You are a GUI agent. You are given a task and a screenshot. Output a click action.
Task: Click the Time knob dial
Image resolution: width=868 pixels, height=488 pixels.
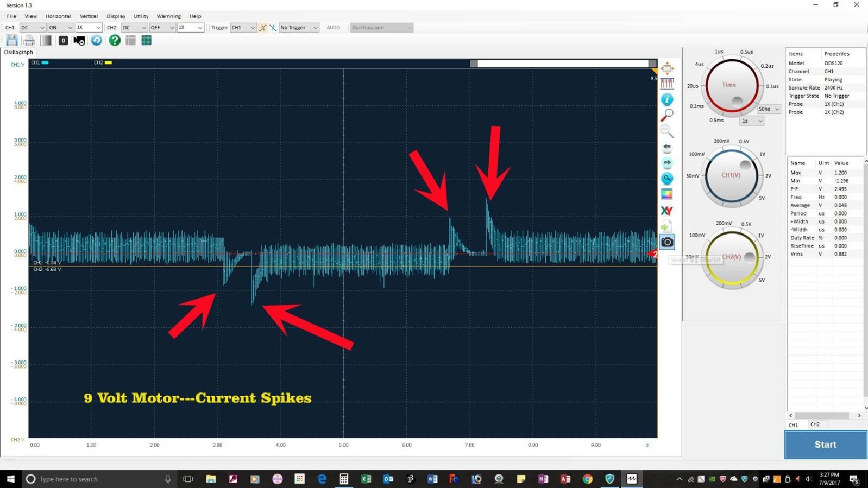[x=732, y=85]
